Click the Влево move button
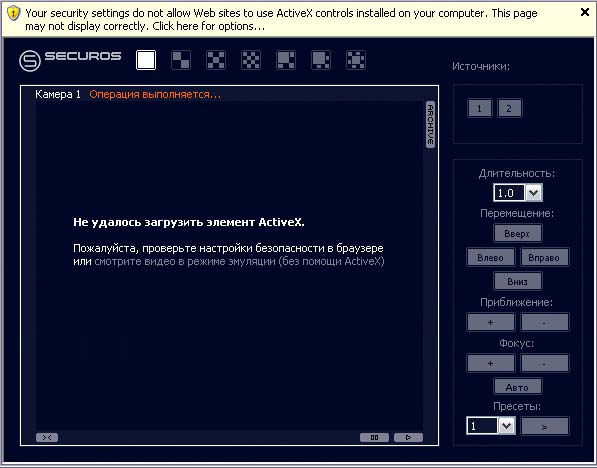Image resolution: width=597 pixels, height=468 pixels. [490, 257]
